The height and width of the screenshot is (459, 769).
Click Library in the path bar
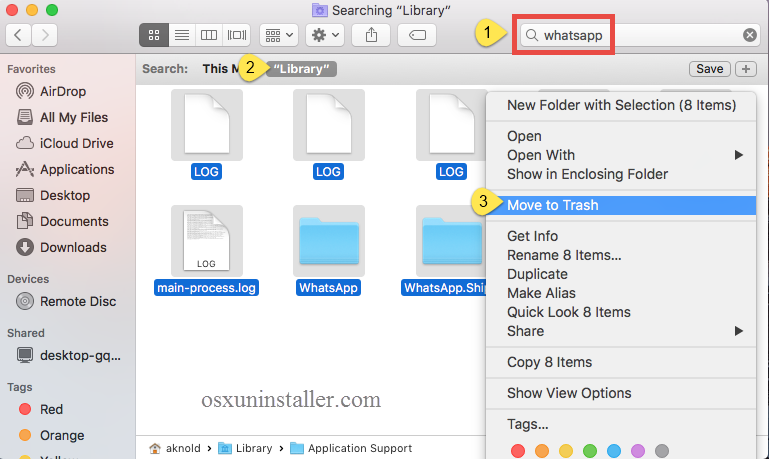245,448
